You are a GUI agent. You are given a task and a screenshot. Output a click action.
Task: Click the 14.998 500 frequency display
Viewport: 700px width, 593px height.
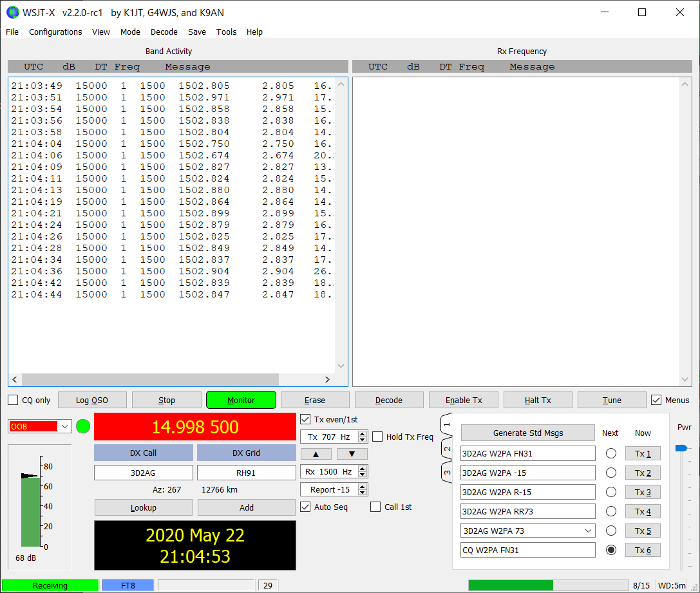(195, 427)
